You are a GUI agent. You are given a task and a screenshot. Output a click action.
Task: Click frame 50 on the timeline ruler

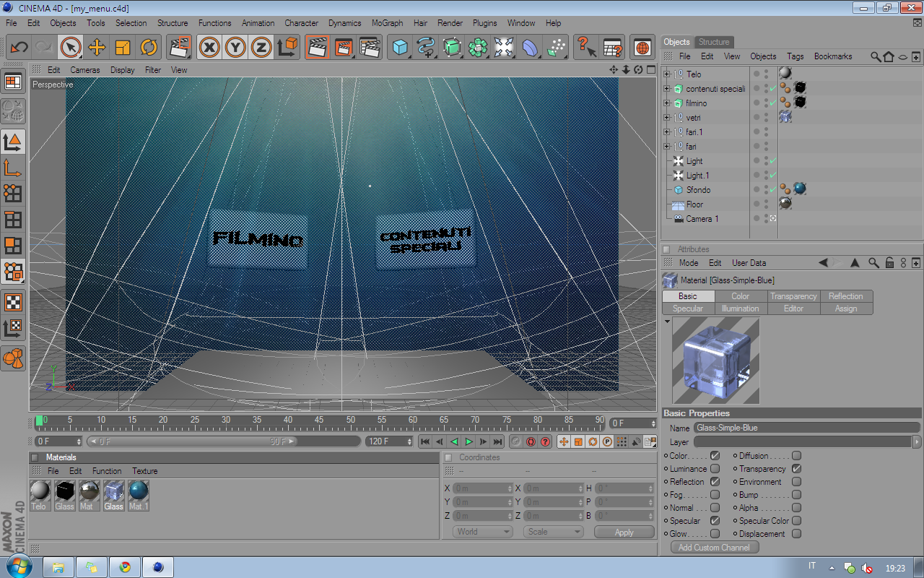point(350,420)
